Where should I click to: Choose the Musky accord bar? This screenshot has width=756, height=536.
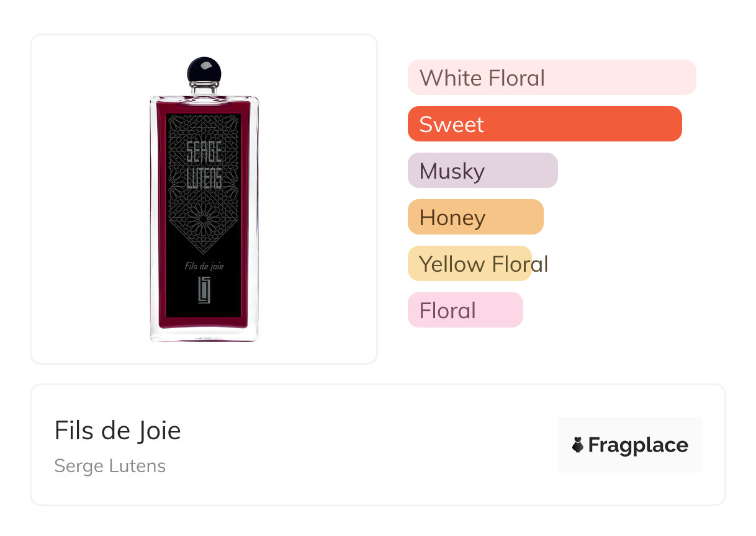482,171
